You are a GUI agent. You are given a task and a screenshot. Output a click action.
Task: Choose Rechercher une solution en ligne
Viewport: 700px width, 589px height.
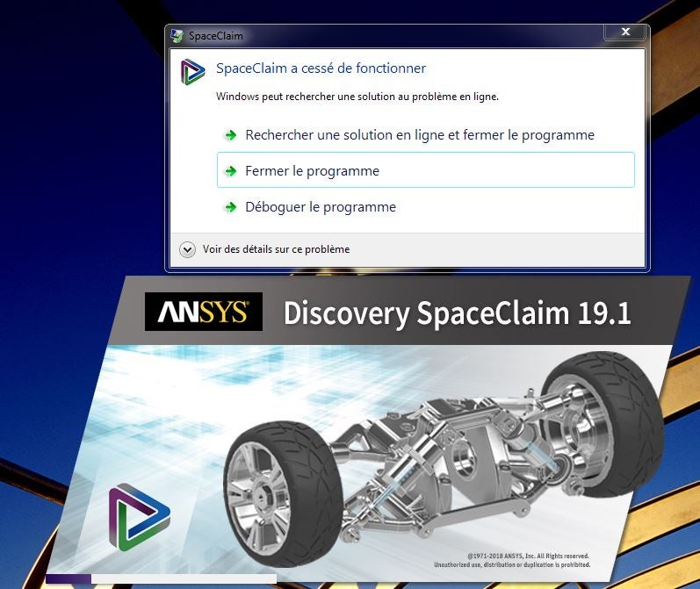tap(425, 135)
